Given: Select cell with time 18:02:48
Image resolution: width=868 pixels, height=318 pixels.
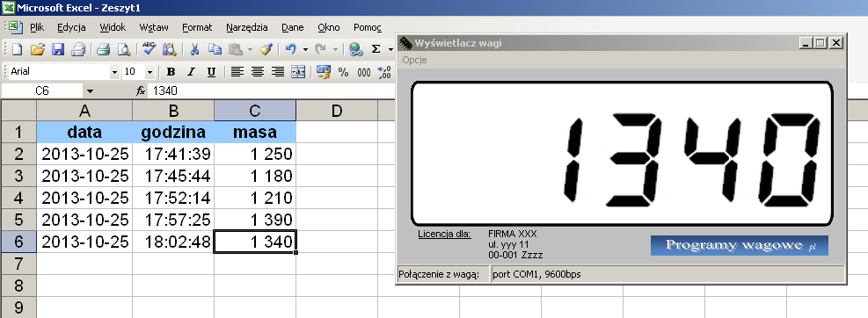Looking at the screenshot, I should [x=173, y=242].
